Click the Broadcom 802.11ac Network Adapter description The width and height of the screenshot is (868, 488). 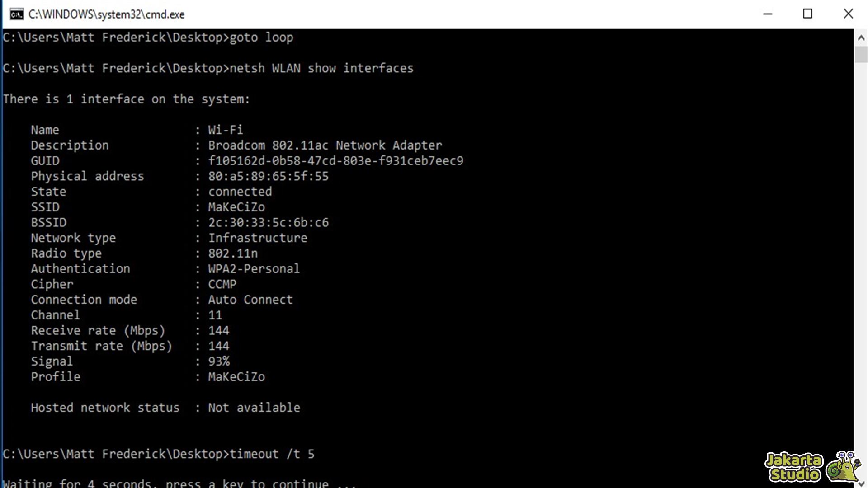325,145
